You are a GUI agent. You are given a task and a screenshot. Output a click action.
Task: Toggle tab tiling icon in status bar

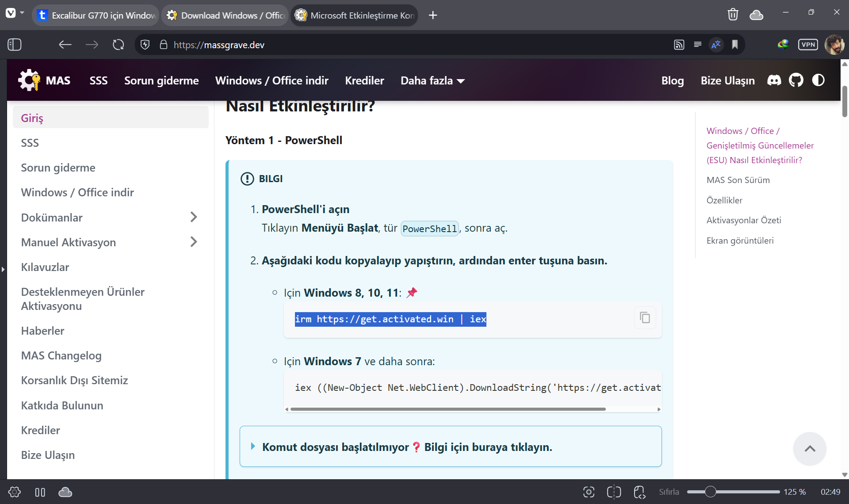point(614,492)
